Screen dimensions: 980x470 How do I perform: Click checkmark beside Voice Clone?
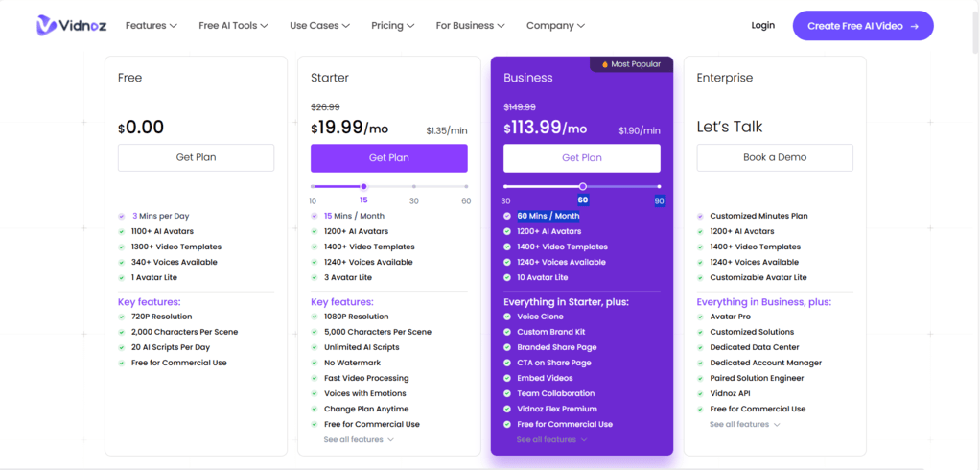(507, 317)
